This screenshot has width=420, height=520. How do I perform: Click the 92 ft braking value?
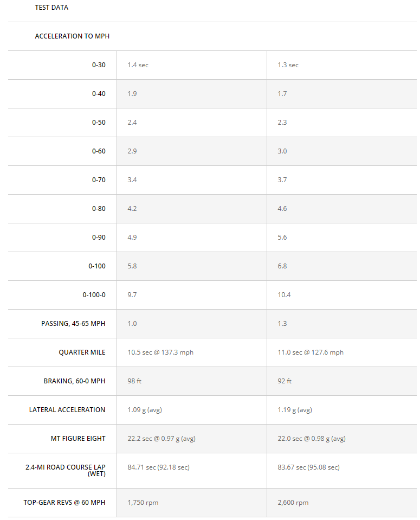tap(285, 381)
